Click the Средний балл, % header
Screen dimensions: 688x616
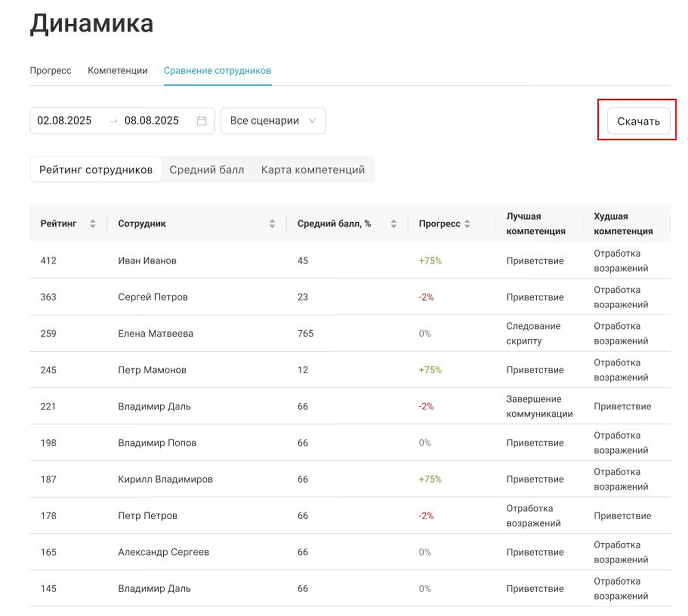click(x=334, y=223)
